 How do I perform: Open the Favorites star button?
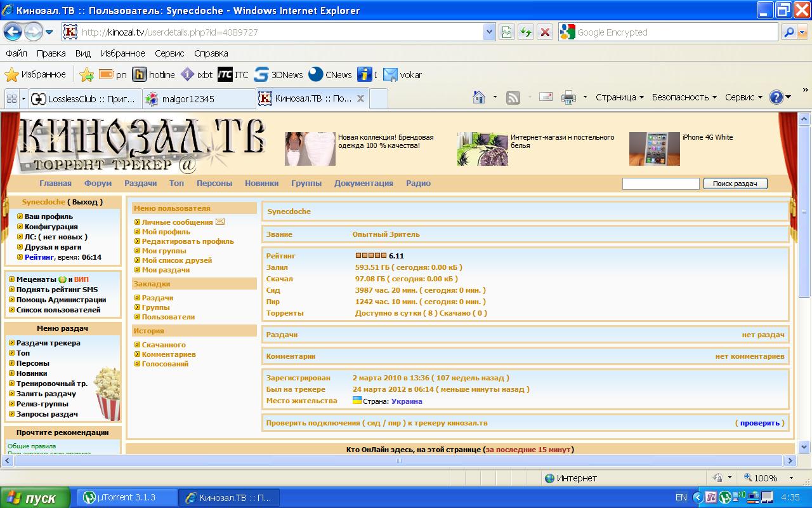(36, 74)
